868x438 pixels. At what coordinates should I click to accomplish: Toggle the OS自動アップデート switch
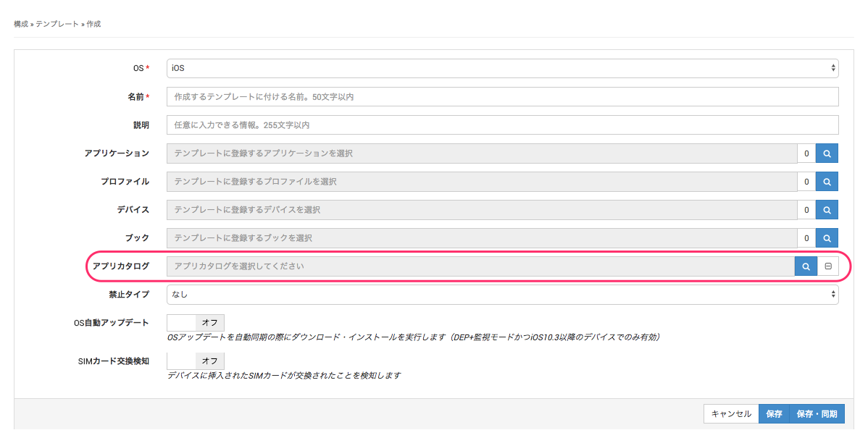pos(196,323)
